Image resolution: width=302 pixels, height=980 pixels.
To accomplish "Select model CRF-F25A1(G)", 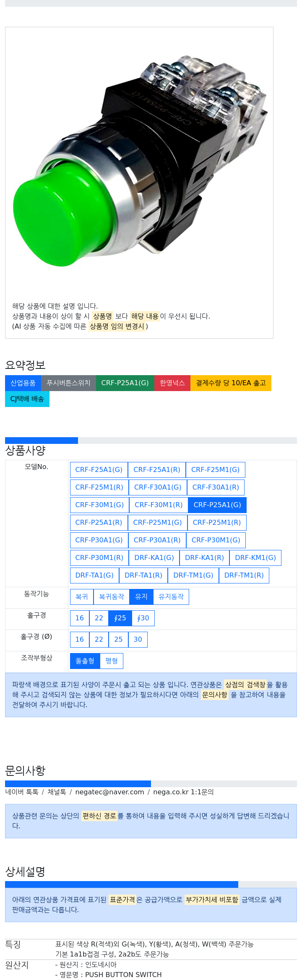I will point(99,470).
